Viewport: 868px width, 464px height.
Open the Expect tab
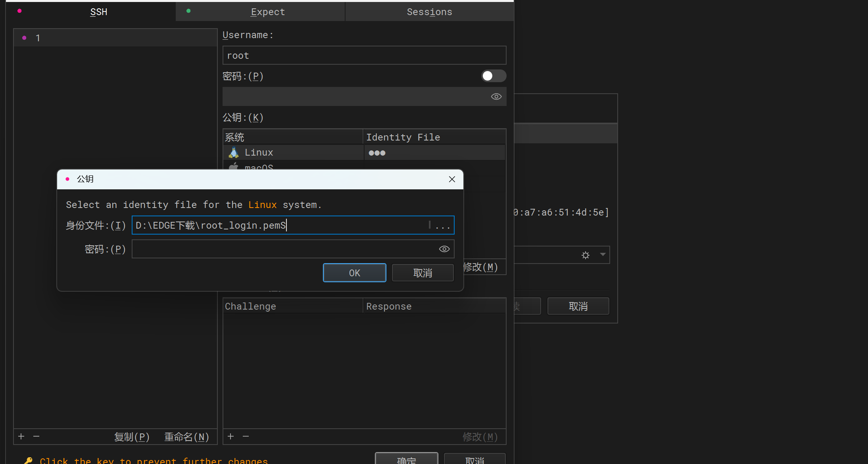tap(260, 12)
